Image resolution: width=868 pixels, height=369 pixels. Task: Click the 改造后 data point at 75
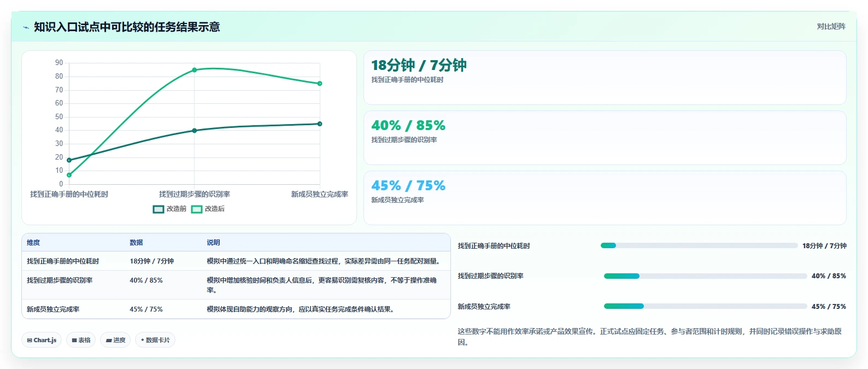(320, 84)
